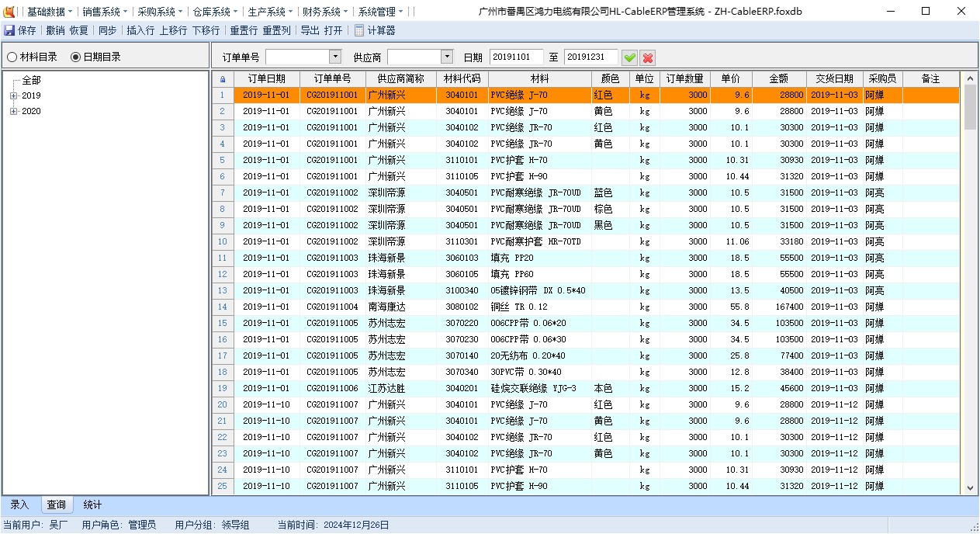Expand the 2019 tree node
Screen dimensions: 980x534
[x=13, y=96]
